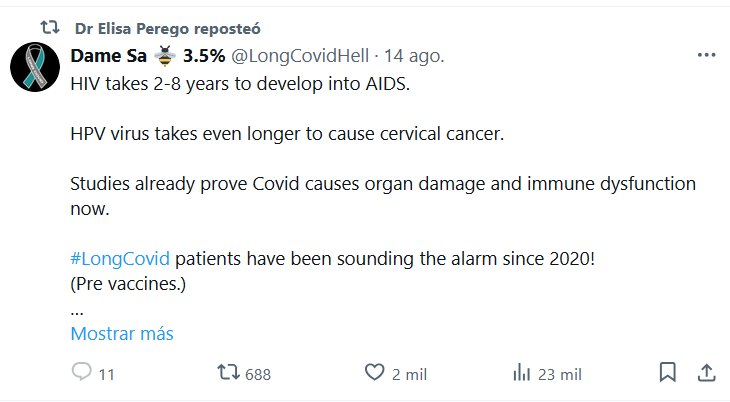Viewport: 730px width, 402px height.
Task: Bookmark this post
Action: click(667, 373)
